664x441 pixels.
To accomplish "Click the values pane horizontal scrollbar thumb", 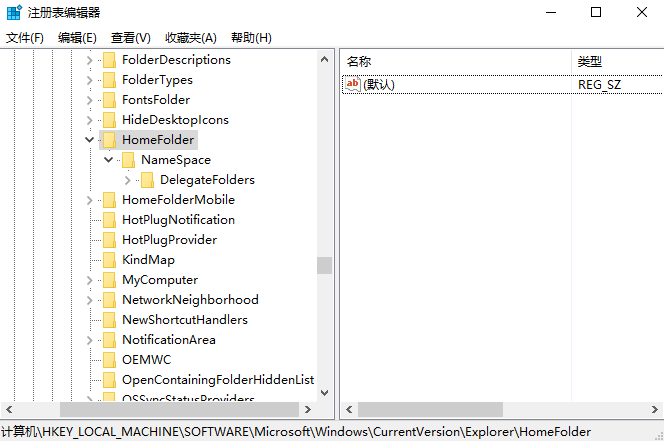I will [x=430, y=410].
